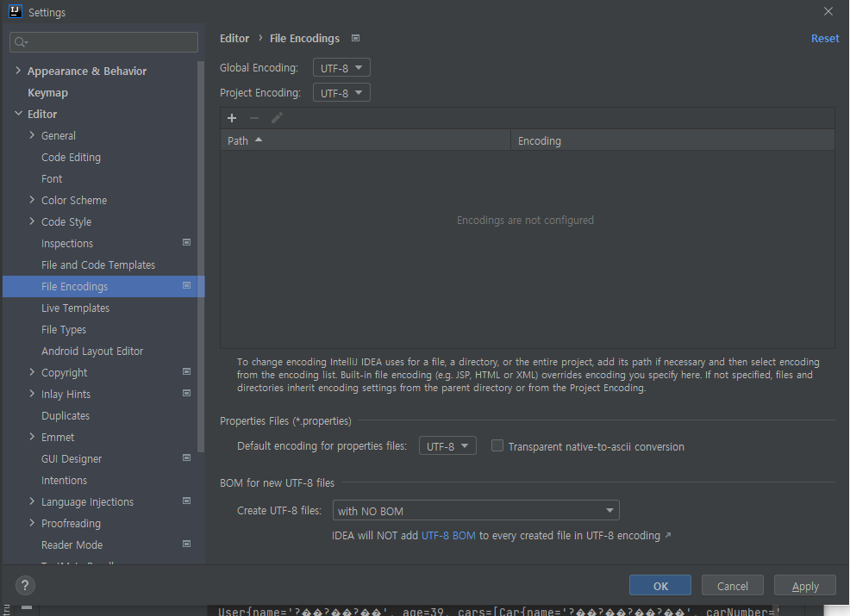Screen dimensions: 850x616
Task: Click the Encoding column header
Action: pos(672,140)
